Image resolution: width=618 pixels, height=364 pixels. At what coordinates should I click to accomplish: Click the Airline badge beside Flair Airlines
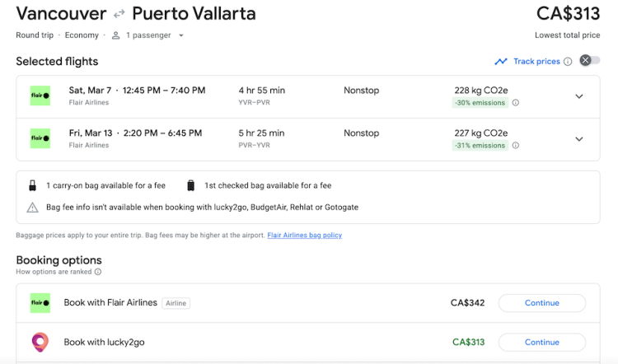point(176,303)
